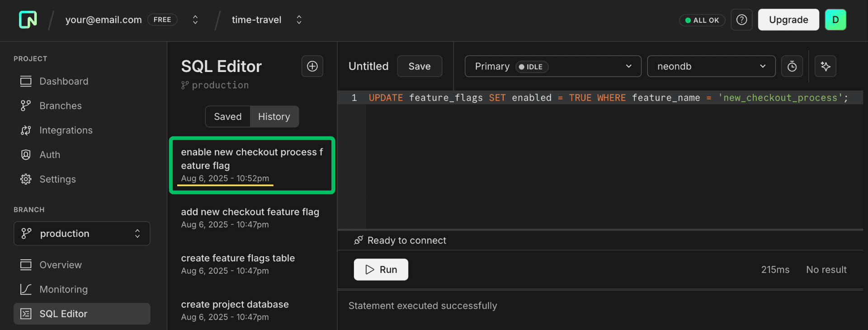The height and width of the screenshot is (330, 868).
Task: Open the user avatar D
Action: (835, 20)
